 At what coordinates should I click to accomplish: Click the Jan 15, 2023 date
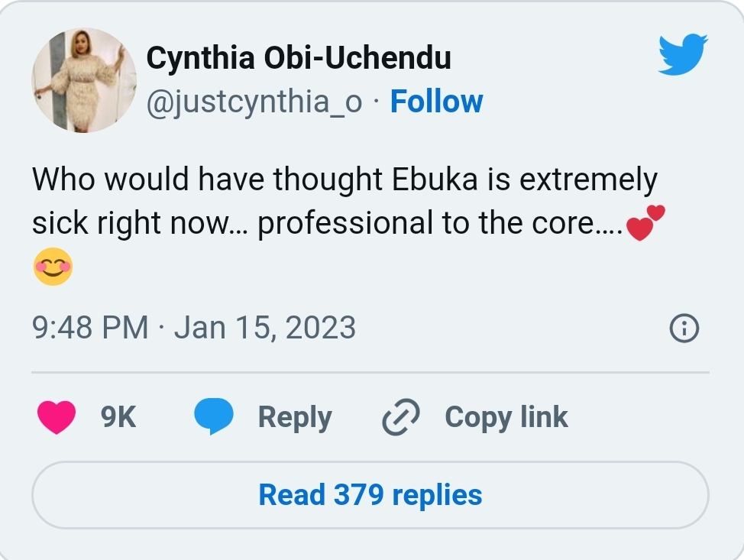click(265, 328)
